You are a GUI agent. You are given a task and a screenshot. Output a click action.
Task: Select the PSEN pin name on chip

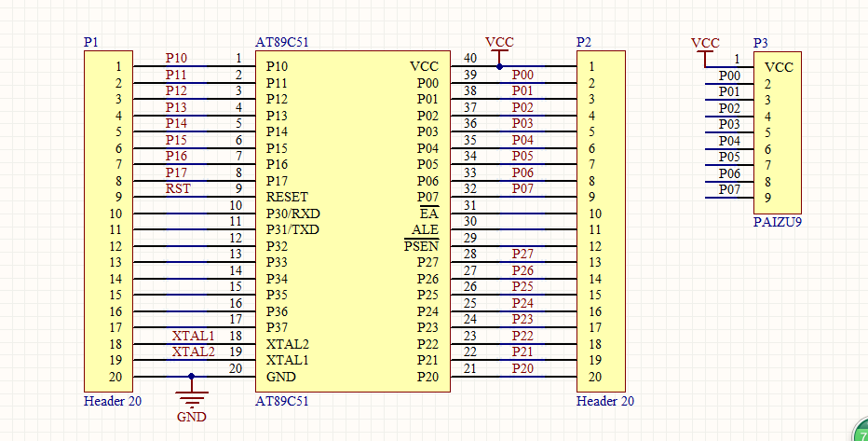[x=421, y=246]
